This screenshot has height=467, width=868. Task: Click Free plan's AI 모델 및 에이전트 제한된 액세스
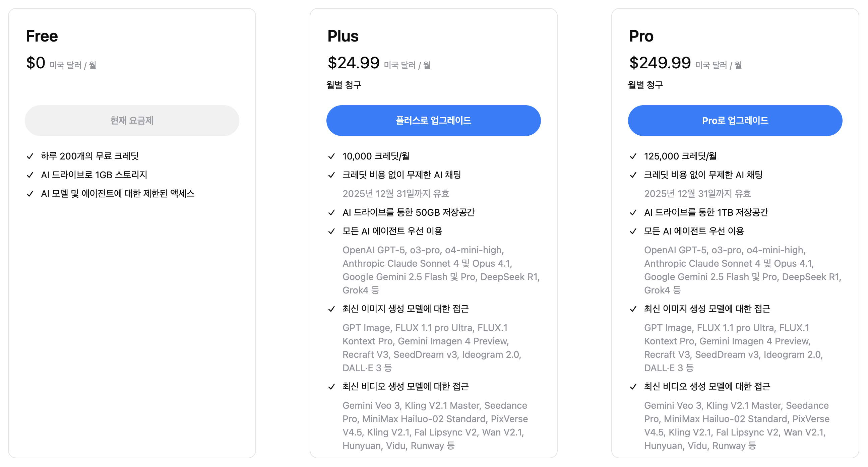118,194
